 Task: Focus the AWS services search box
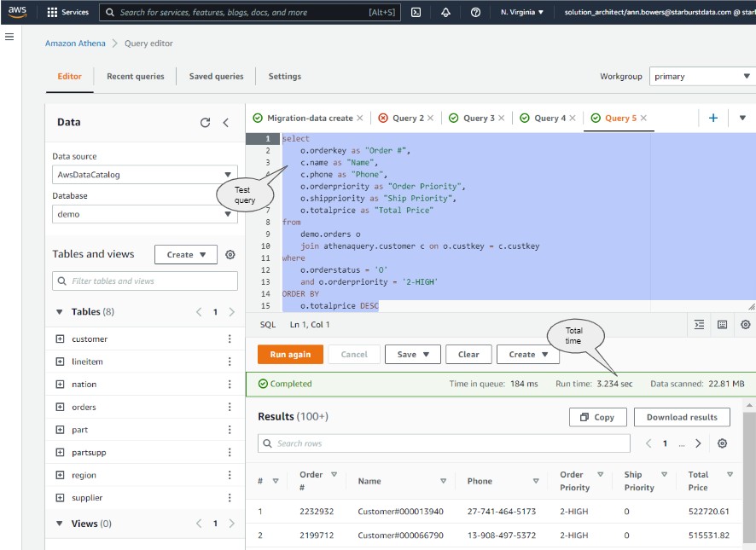tap(250, 13)
